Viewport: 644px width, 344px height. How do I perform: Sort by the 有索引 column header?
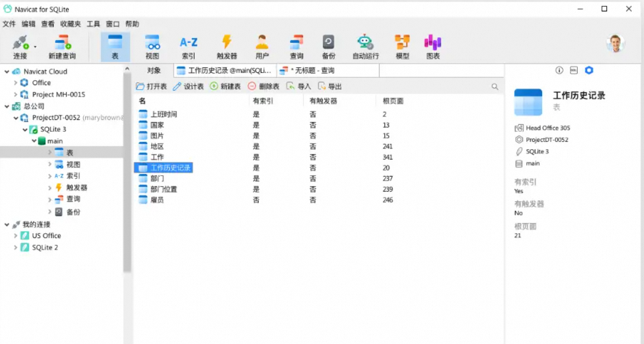(x=276, y=101)
